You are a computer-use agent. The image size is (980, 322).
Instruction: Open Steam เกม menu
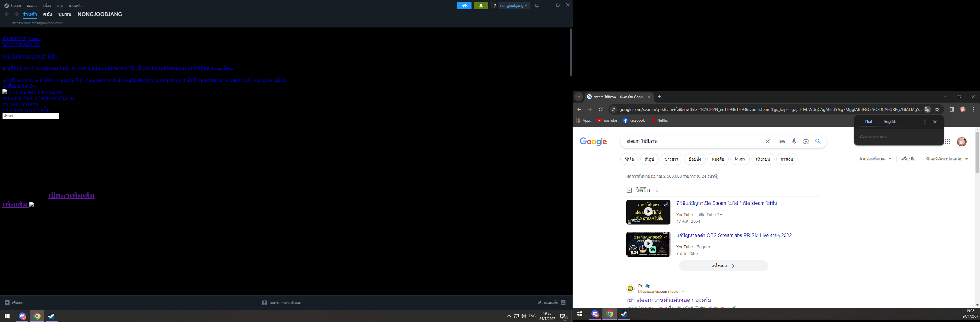click(x=60, y=6)
